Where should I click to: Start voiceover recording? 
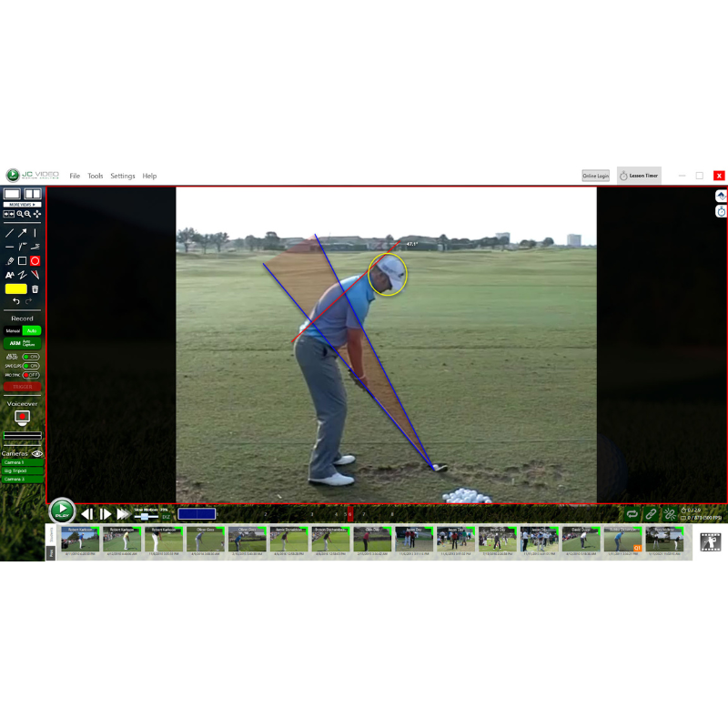pyautogui.click(x=23, y=417)
